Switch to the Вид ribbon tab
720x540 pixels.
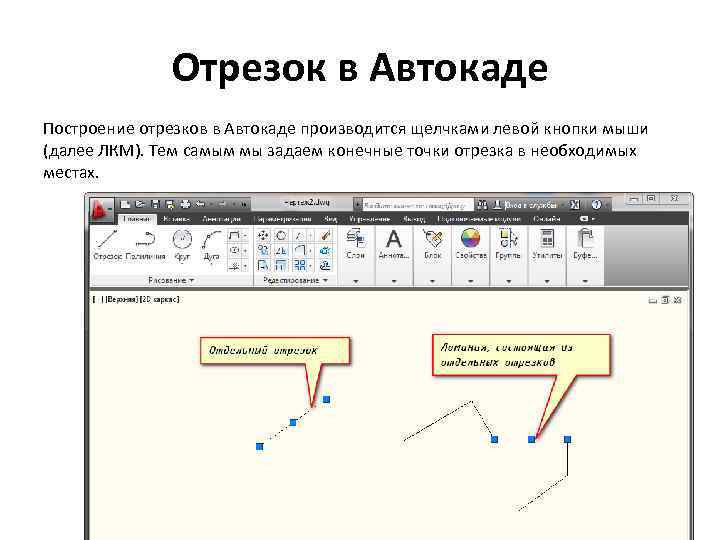pos(330,219)
